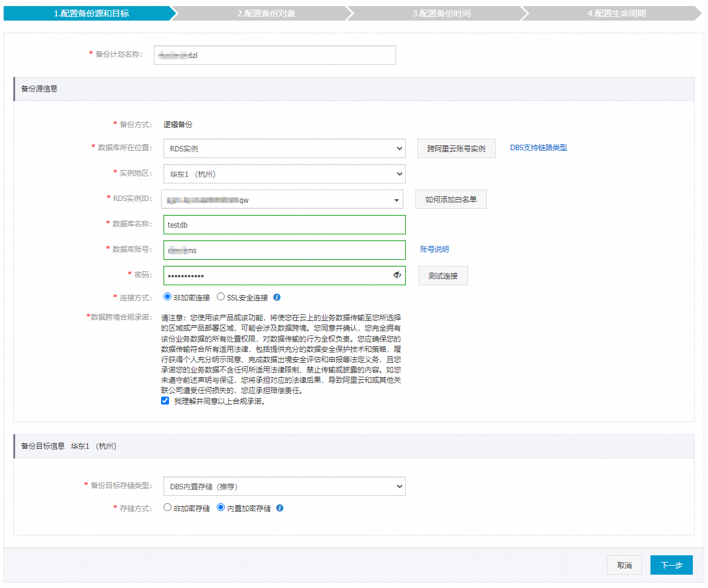This screenshot has width=708, height=588.
Task: Click 下一步 button
Action: point(672,565)
